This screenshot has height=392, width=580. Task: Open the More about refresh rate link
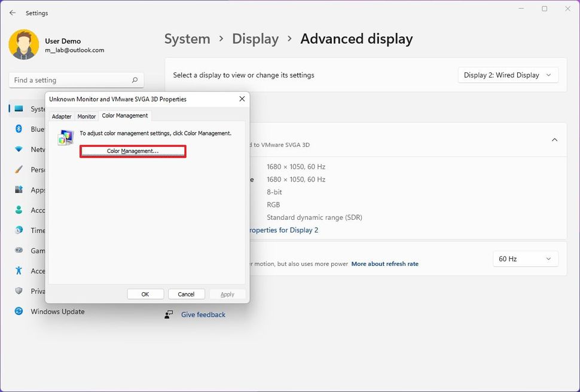click(x=384, y=264)
